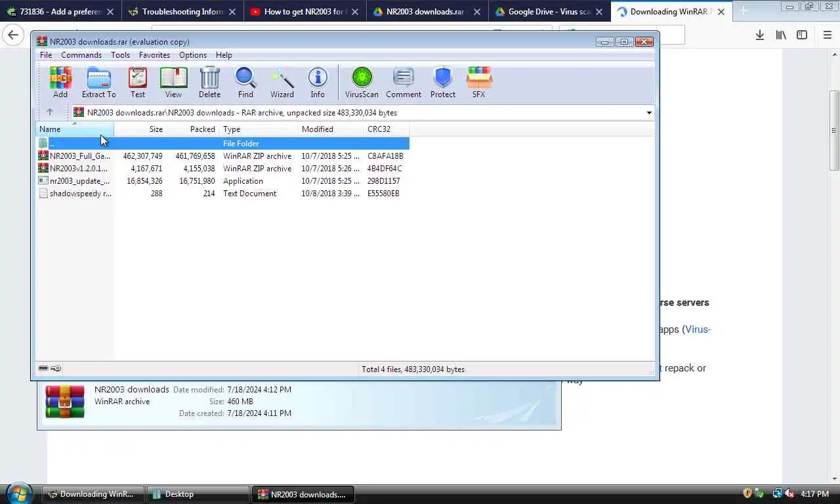
Task: Click the Virus- link on the webpage
Action: click(698, 329)
